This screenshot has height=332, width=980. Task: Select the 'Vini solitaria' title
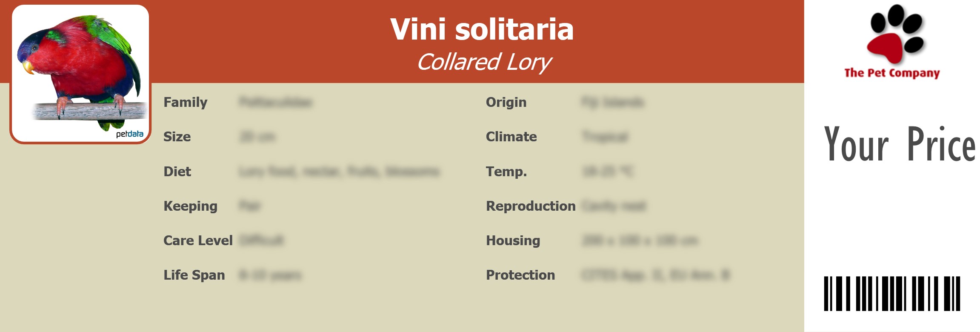coord(482,29)
